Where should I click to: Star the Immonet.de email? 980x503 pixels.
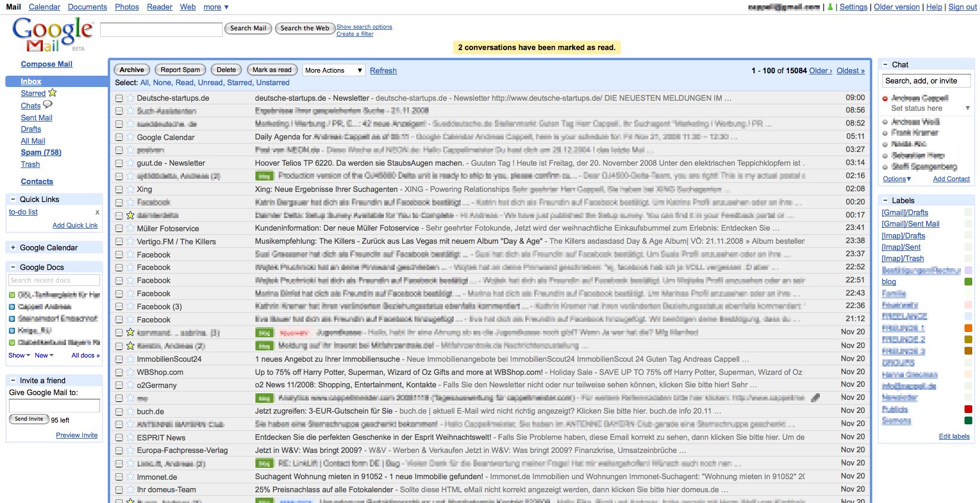coord(130,477)
